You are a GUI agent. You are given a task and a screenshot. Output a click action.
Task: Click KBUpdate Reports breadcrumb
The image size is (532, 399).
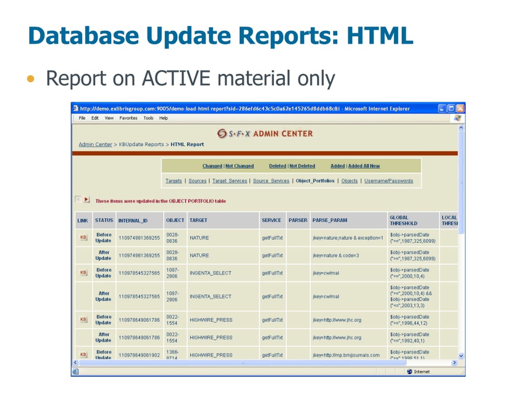(x=142, y=144)
